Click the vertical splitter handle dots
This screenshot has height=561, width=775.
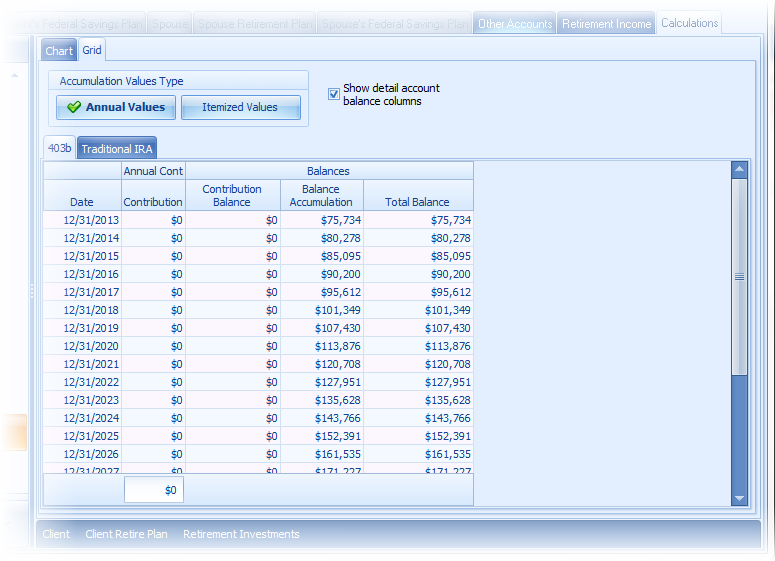[32, 290]
